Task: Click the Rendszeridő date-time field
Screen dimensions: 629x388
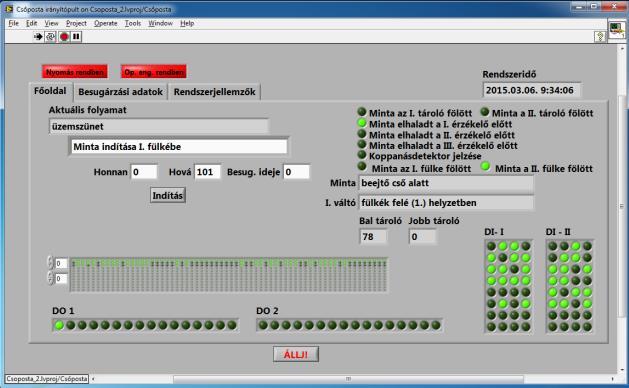Action: pyautogui.click(x=532, y=90)
